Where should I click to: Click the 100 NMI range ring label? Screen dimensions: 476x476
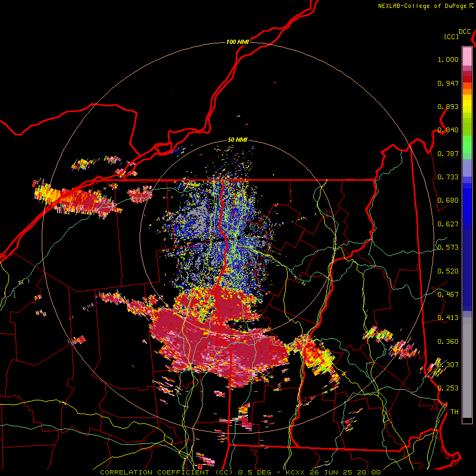[237, 42]
